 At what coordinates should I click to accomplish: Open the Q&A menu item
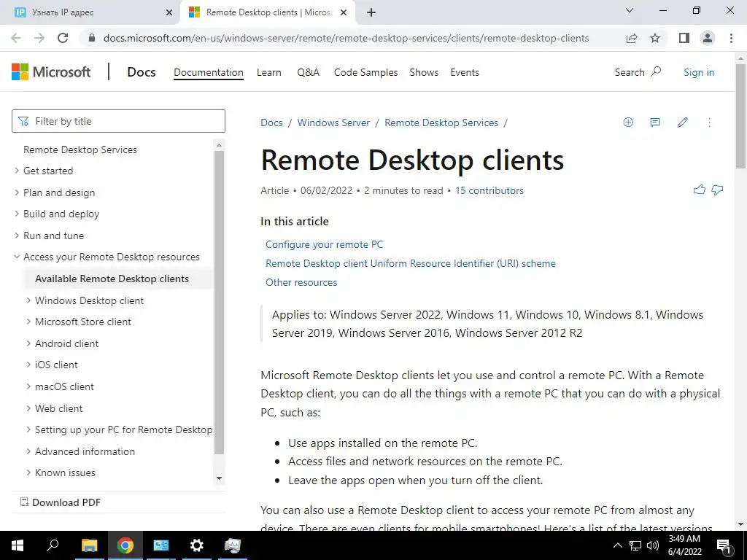pos(309,72)
